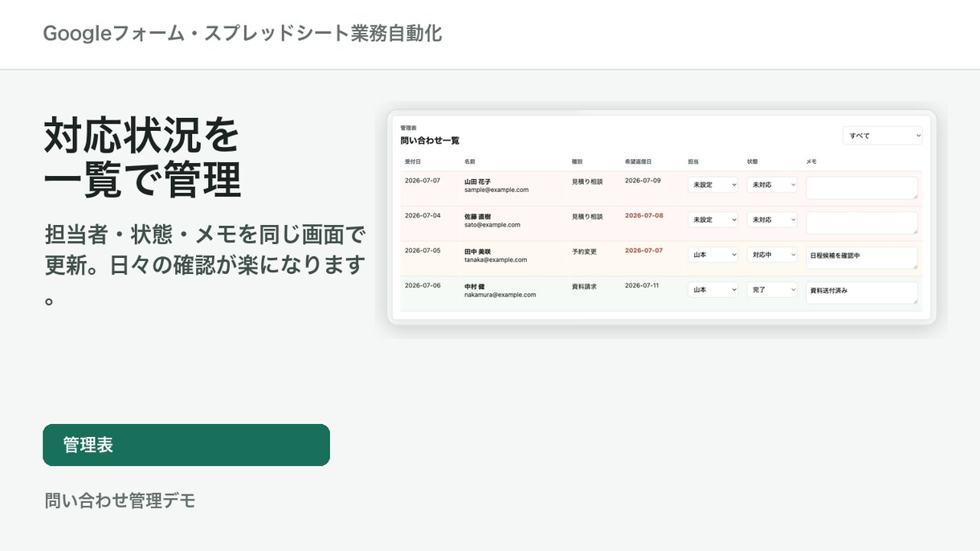Click email tanaka@example.com
This screenshot has height=551, width=980.
pyautogui.click(x=496, y=259)
